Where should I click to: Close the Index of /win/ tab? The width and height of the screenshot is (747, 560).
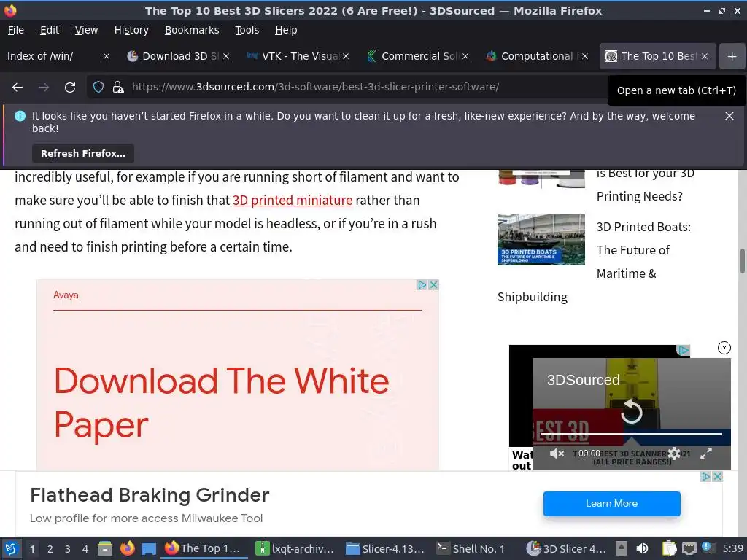coord(107,56)
